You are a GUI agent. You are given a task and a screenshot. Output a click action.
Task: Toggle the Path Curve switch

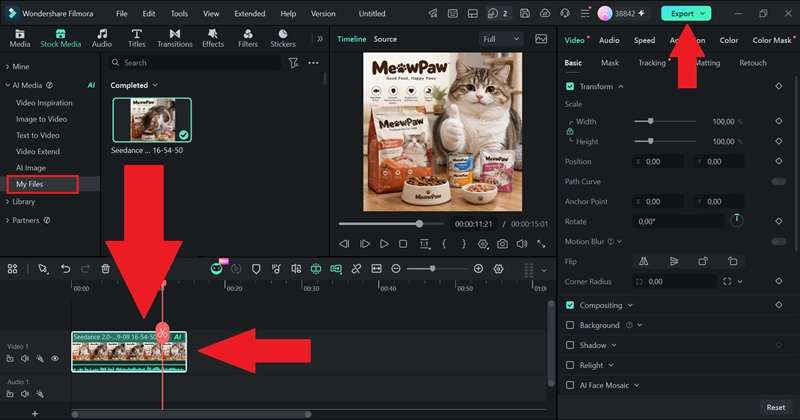click(x=779, y=181)
